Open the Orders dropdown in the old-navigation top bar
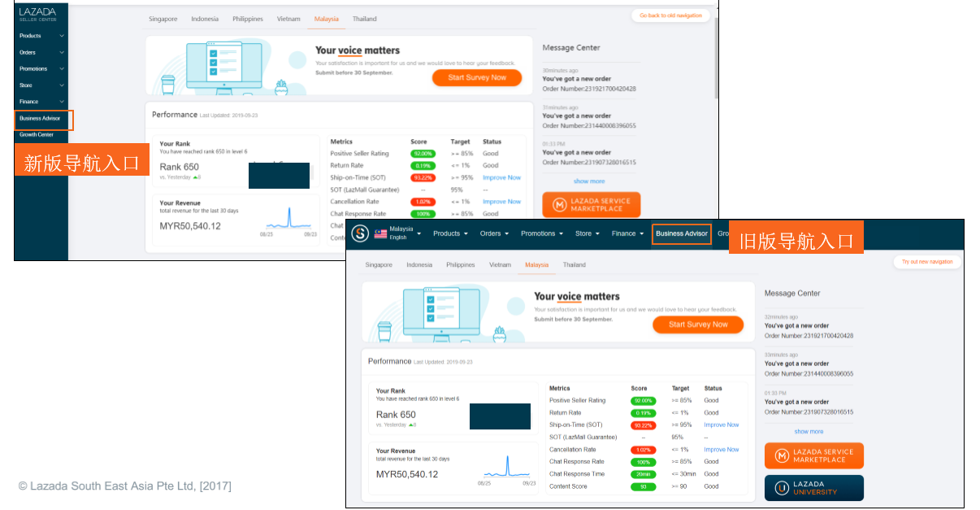The height and width of the screenshot is (510, 980). (494, 233)
